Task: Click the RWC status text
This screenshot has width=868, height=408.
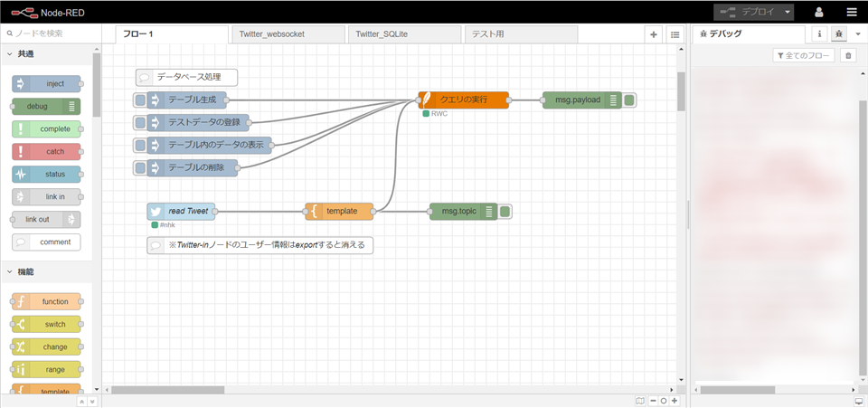Action: (x=439, y=114)
